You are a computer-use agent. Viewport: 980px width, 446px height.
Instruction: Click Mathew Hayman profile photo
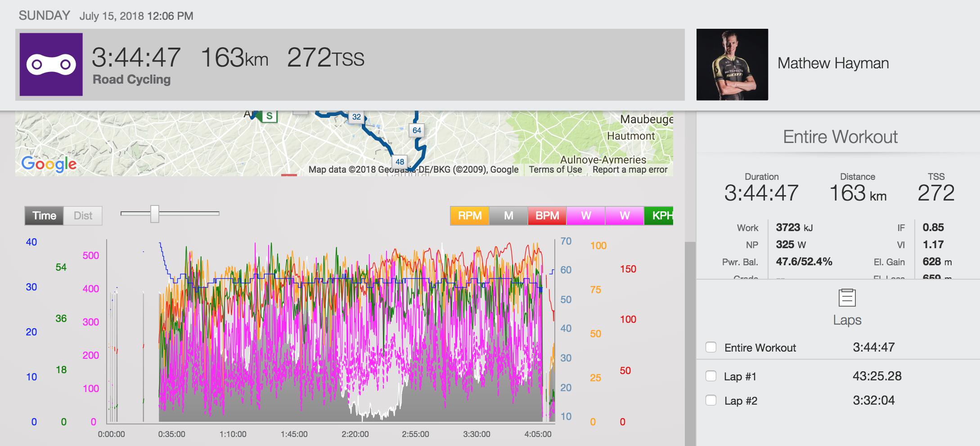click(x=732, y=64)
